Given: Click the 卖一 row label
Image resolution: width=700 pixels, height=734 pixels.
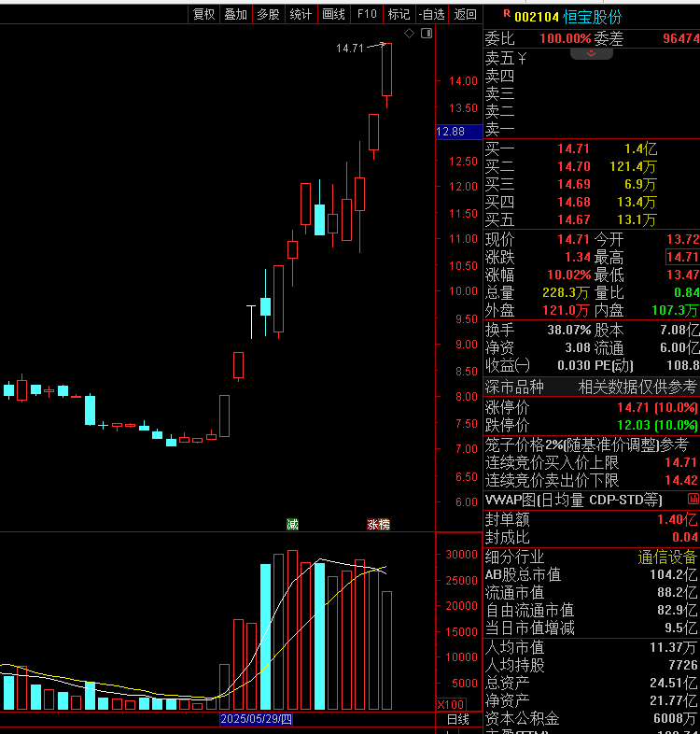Looking at the screenshot, I should click(499, 129).
